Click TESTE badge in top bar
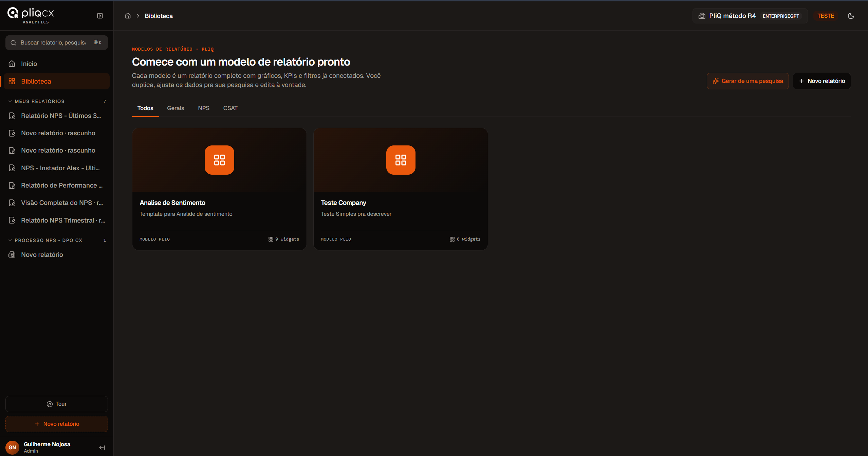The image size is (868, 456). (x=826, y=16)
